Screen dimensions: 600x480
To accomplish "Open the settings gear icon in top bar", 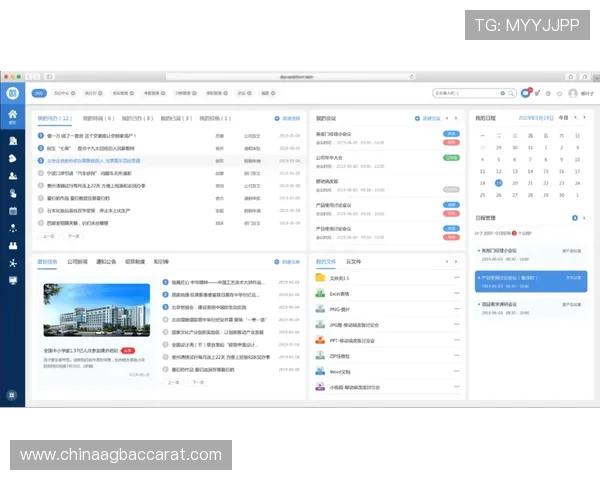I will click(548, 93).
